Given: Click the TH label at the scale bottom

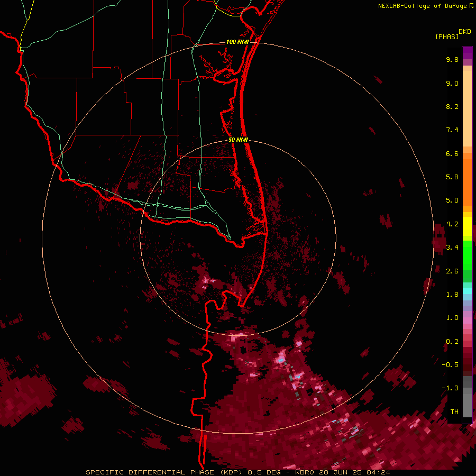Looking at the screenshot, I should (x=454, y=412).
